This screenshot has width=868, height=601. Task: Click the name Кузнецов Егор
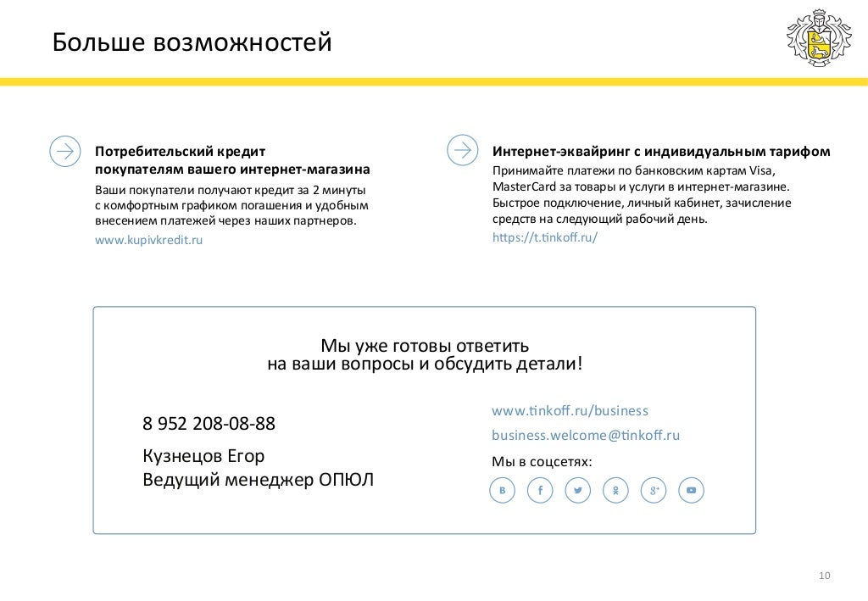click(203, 456)
